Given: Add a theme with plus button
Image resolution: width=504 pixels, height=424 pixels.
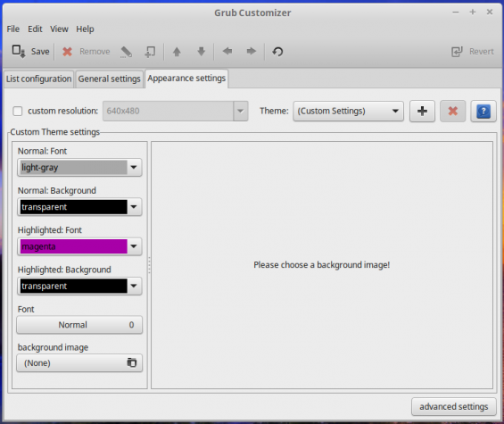Looking at the screenshot, I should (x=422, y=111).
